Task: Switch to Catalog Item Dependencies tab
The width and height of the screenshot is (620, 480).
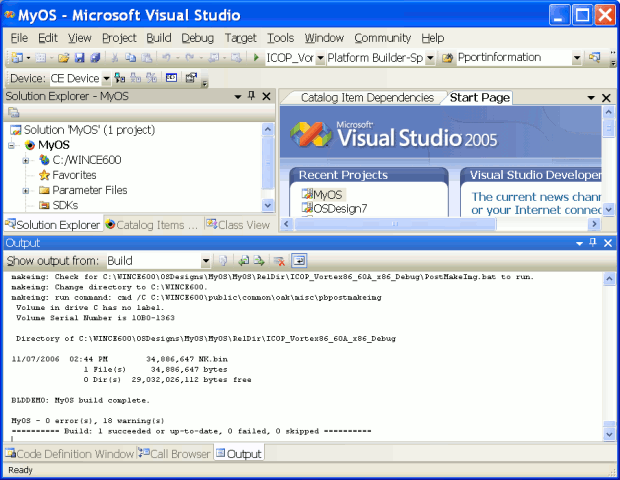Action: pyautogui.click(x=367, y=98)
